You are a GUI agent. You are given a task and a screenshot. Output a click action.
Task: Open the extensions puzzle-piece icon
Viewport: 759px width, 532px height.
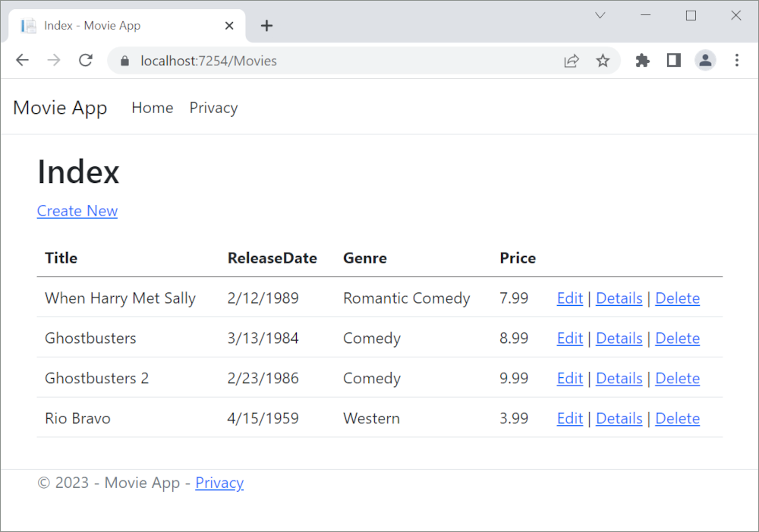coord(642,60)
